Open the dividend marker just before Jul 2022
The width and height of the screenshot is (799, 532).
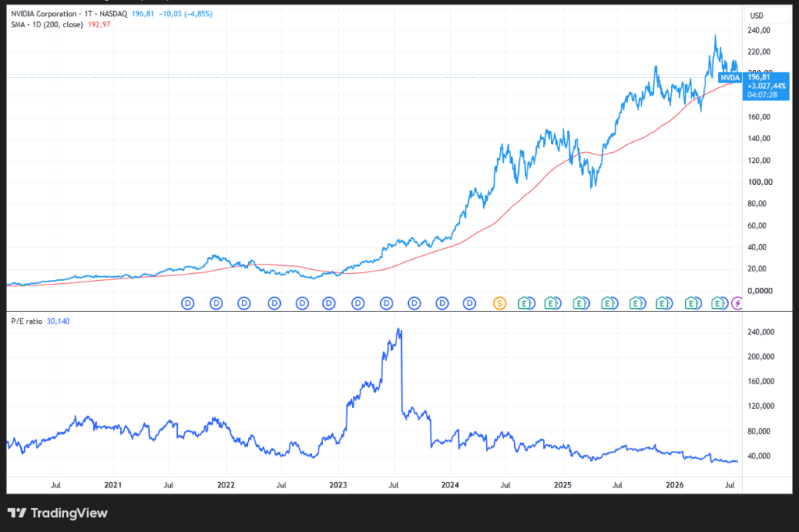pos(274,303)
